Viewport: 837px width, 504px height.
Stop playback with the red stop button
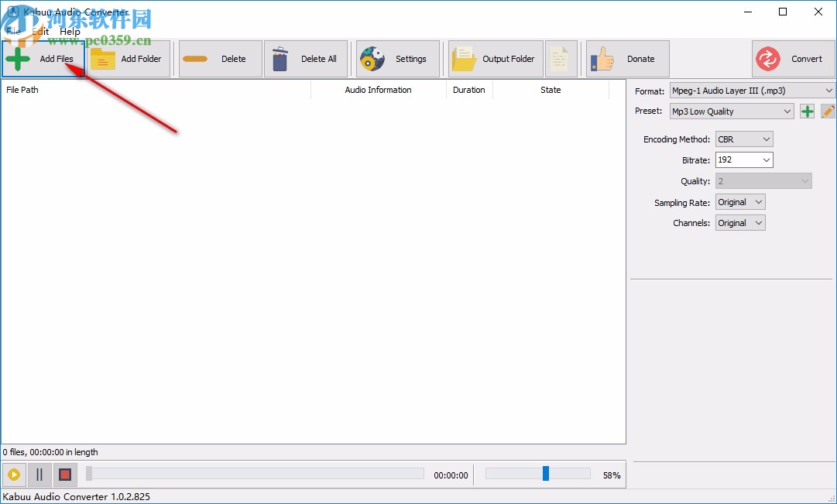point(64,475)
